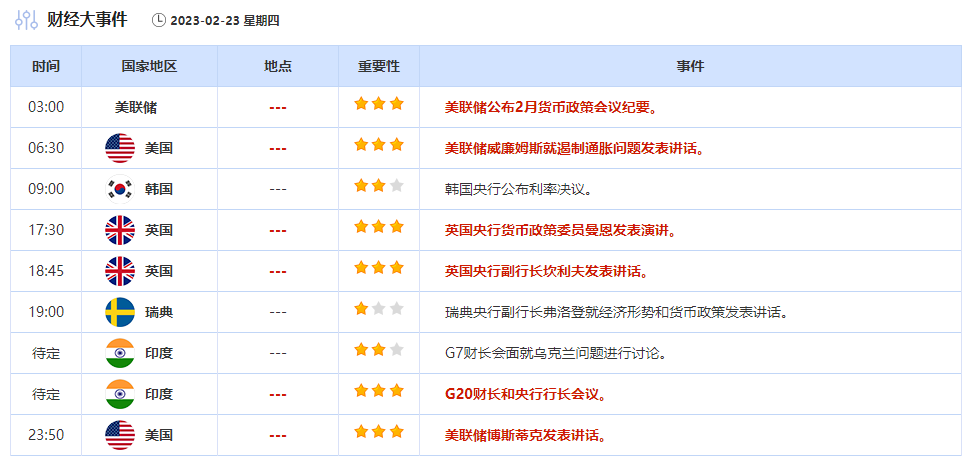Click the US flag in the 23:50 row

tap(120, 435)
